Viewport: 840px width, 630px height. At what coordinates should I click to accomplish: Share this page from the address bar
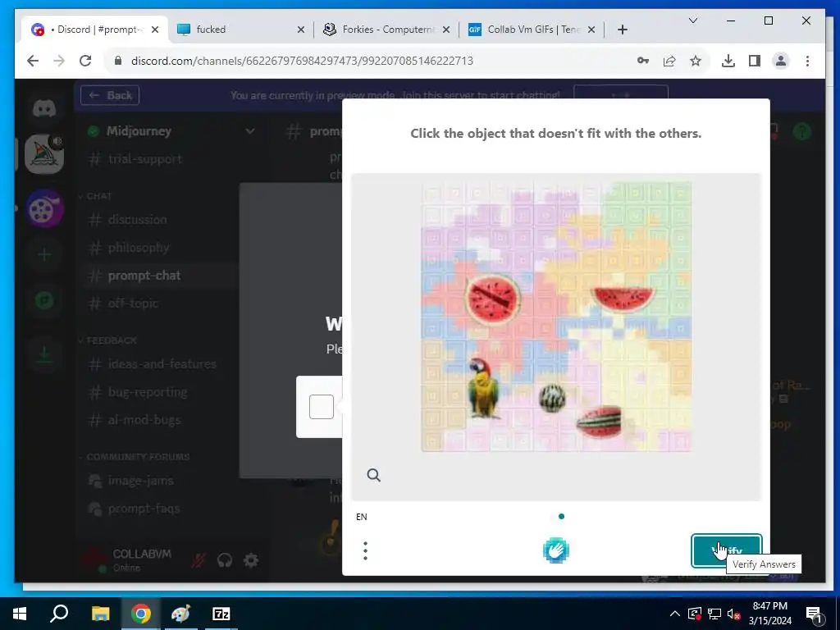pyautogui.click(x=669, y=61)
